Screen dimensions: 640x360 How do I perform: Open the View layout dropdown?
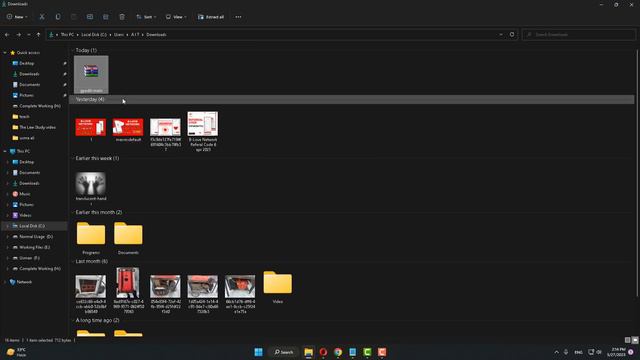coord(176,17)
